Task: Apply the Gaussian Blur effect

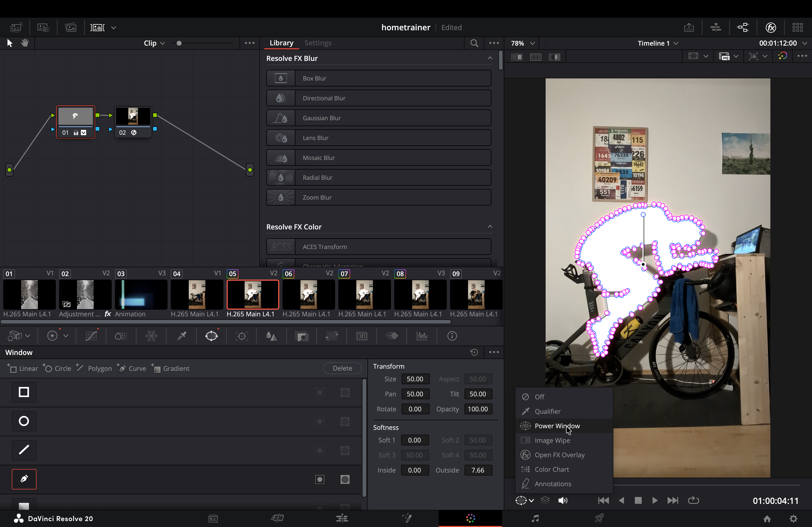Action: click(x=379, y=118)
